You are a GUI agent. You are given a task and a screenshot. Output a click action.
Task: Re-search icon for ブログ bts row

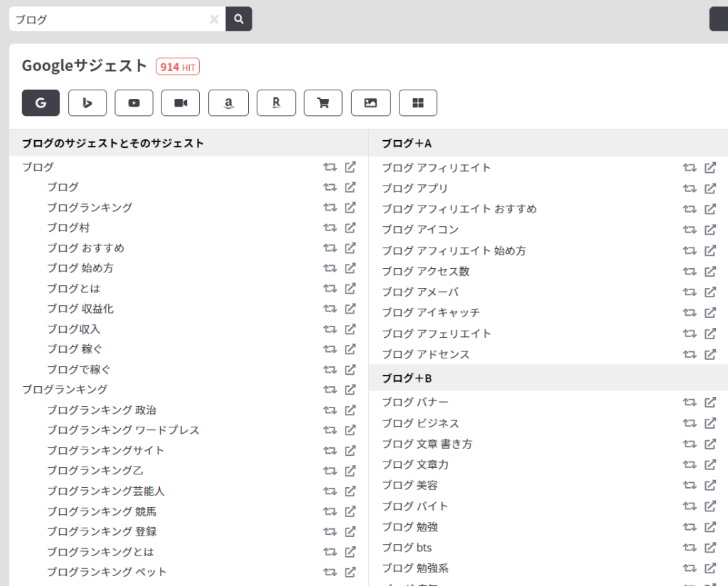click(x=690, y=548)
